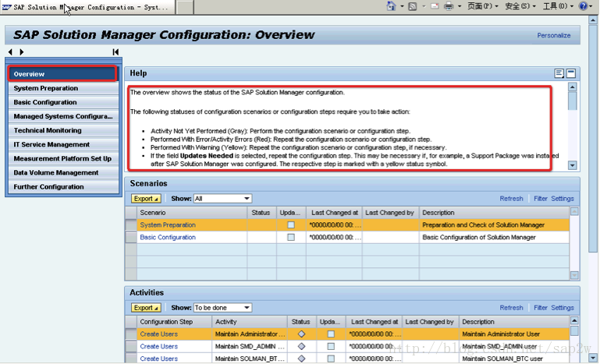Toggle Updates checkbox for Maintain SOLMAN_BT activity
This screenshot has height=364, width=600.
point(331,359)
